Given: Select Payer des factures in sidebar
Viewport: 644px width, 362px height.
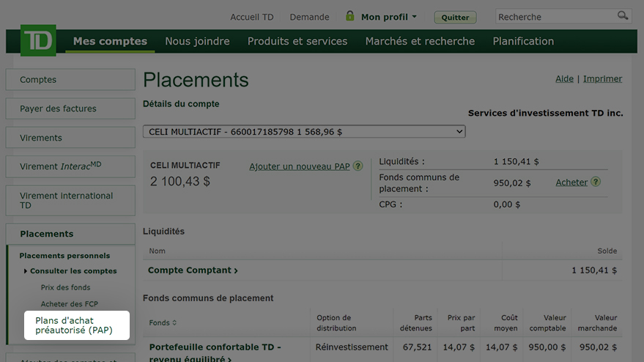Looking at the screenshot, I should (70, 108).
